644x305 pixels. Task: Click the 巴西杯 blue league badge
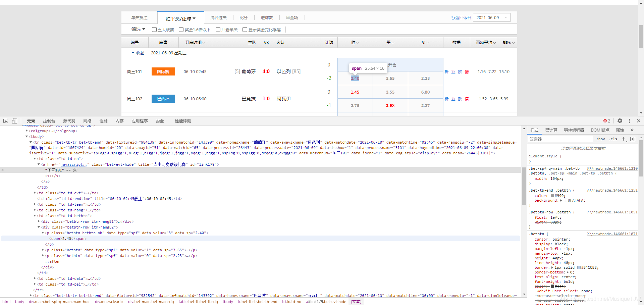pos(163,99)
